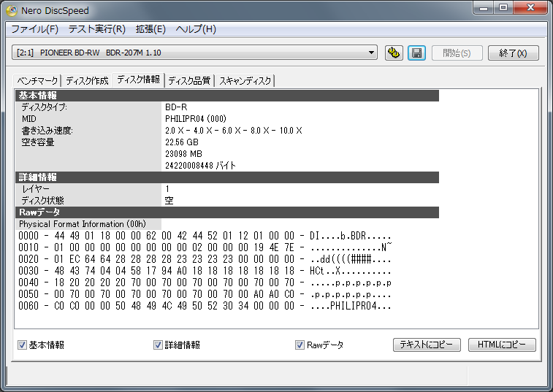The width and height of the screenshot is (553, 392).
Task: Switch to the ベンチマーク tab
Action: [37, 81]
